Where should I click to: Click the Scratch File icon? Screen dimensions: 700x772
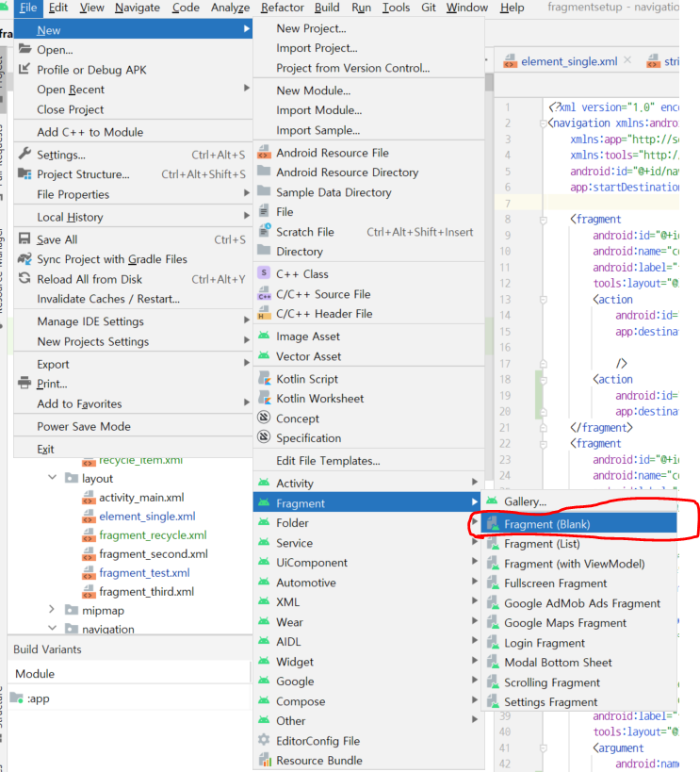point(265,231)
